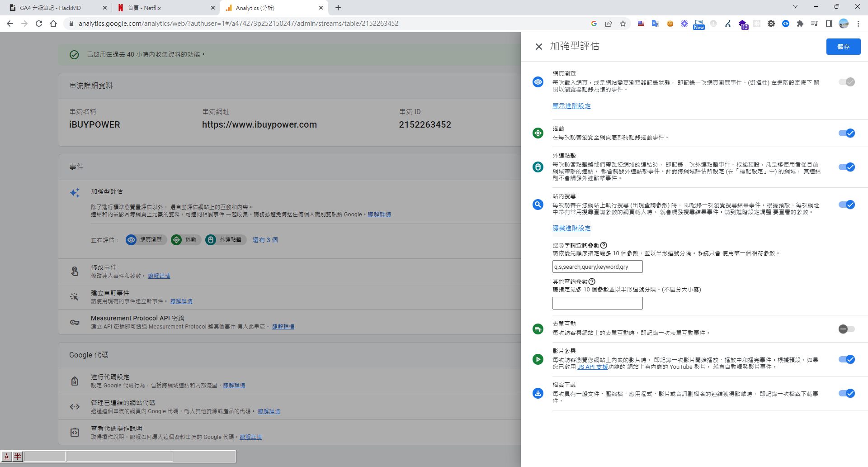Click the 儲存 save button
868x467 pixels.
(x=843, y=47)
